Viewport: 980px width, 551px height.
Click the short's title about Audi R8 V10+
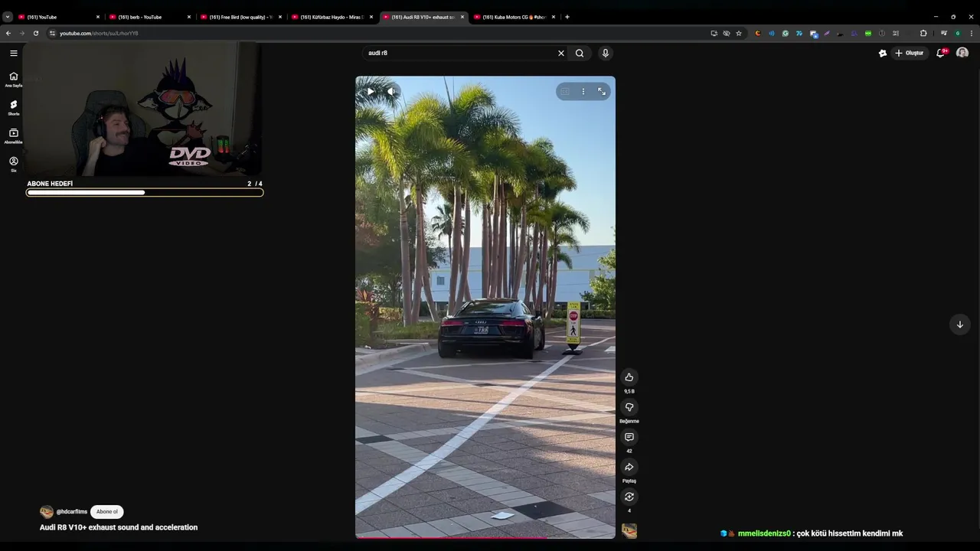119,527
